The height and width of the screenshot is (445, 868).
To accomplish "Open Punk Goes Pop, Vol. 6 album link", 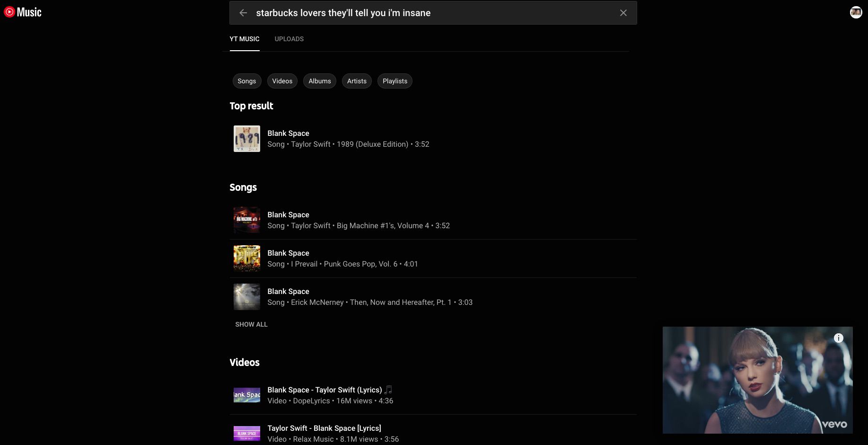I will (x=360, y=264).
